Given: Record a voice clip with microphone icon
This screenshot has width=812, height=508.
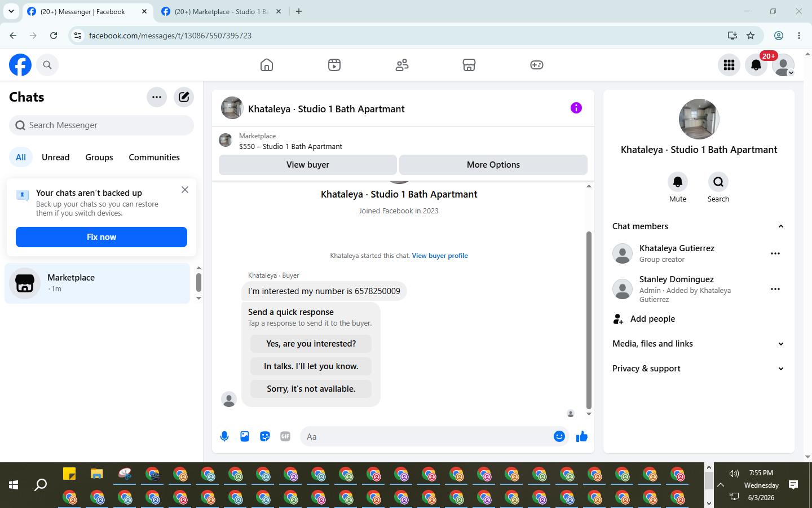Looking at the screenshot, I should pyautogui.click(x=224, y=436).
